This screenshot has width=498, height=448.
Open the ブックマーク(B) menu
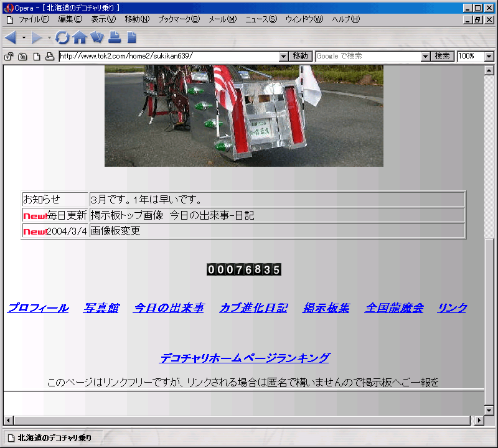pyautogui.click(x=179, y=19)
